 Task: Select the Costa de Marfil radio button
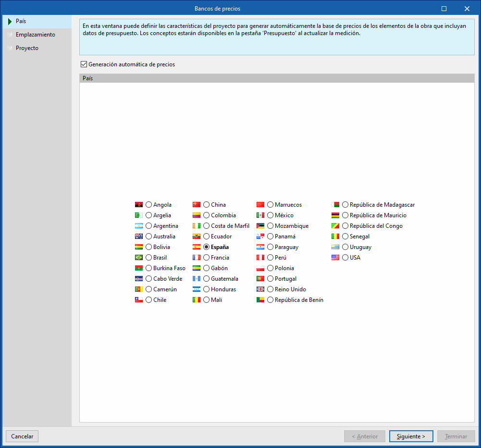tap(207, 226)
